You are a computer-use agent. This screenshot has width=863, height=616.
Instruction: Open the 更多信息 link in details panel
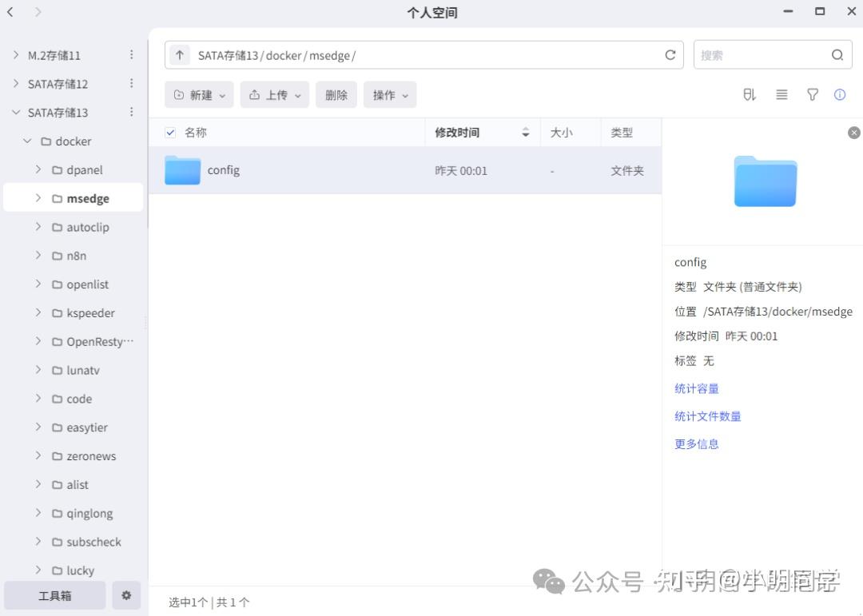pos(695,443)
